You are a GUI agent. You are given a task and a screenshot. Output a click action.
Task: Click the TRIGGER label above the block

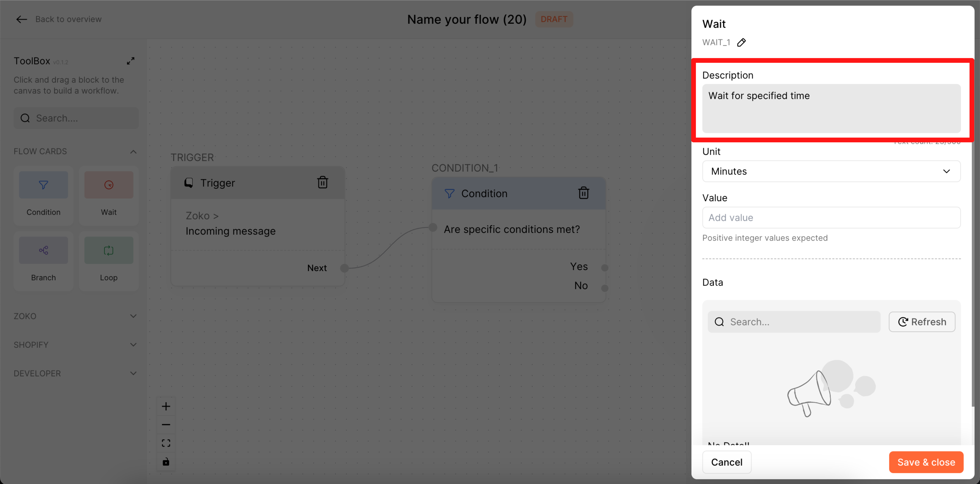[192, 157]
